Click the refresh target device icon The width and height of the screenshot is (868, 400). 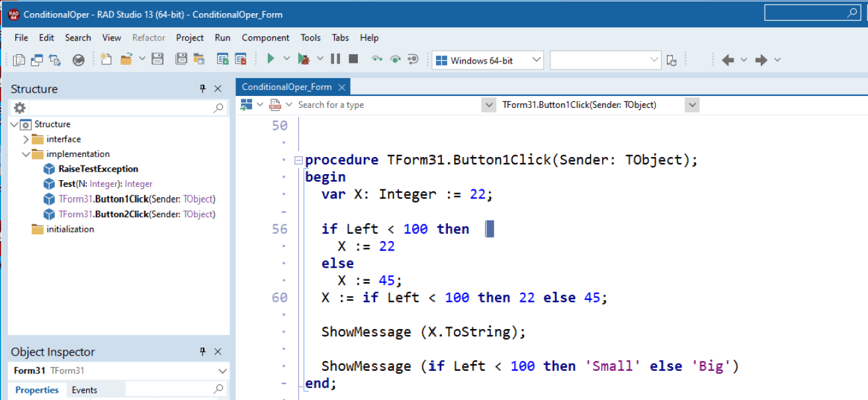coord(672,60)
